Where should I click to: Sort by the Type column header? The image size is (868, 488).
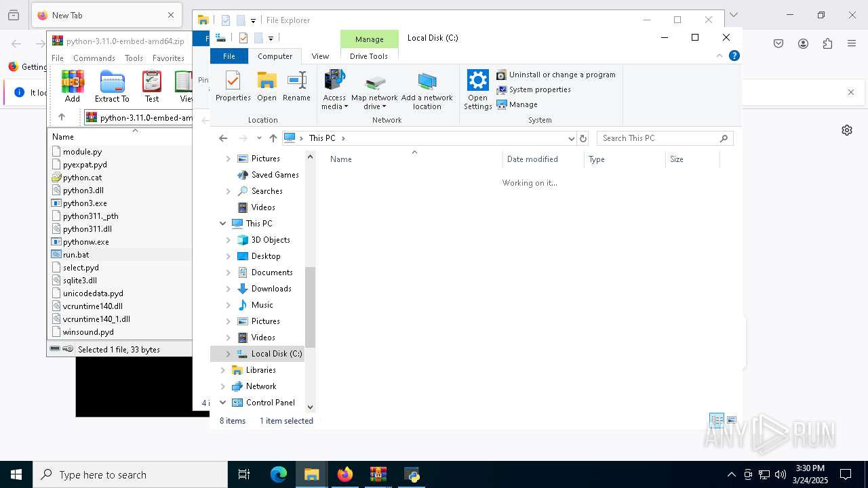point(625,159)
